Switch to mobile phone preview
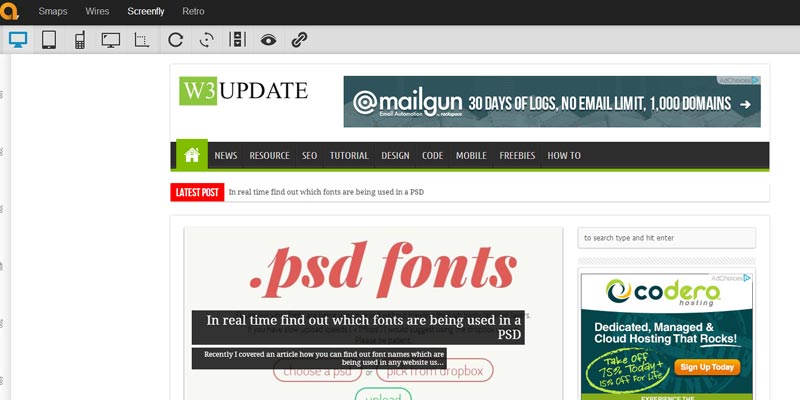This screenshot has height=400, width=800. (79, 40)
